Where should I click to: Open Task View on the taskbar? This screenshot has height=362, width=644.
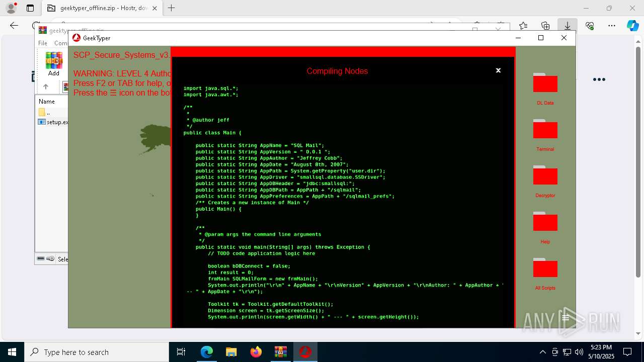click(x=181, y=352)
